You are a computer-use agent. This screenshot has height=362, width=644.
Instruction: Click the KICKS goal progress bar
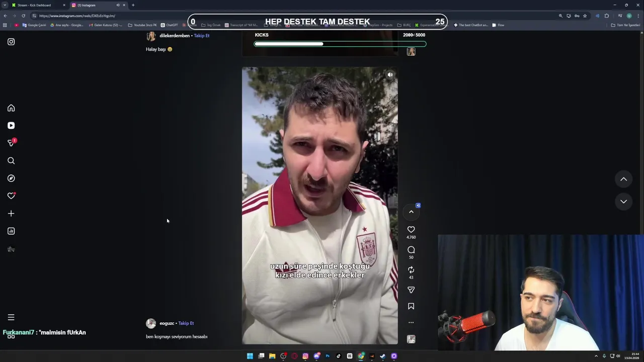[340, 44]
